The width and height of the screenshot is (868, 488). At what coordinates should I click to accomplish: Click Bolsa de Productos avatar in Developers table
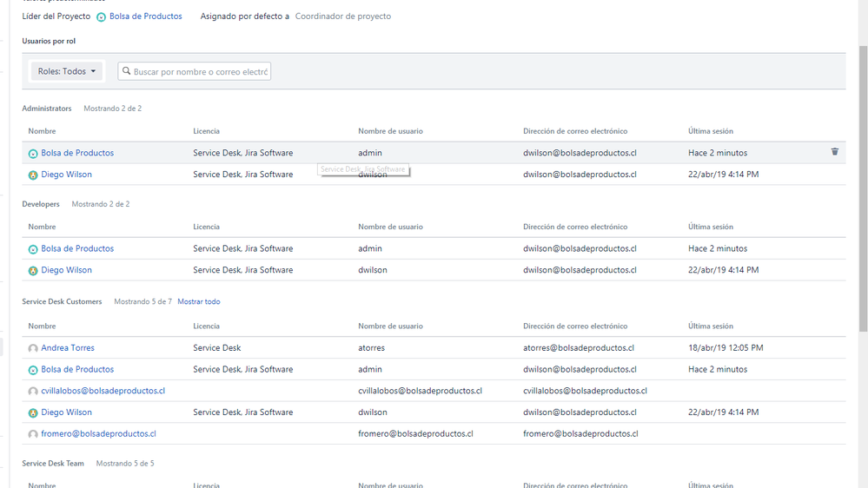tap(33, 249)
